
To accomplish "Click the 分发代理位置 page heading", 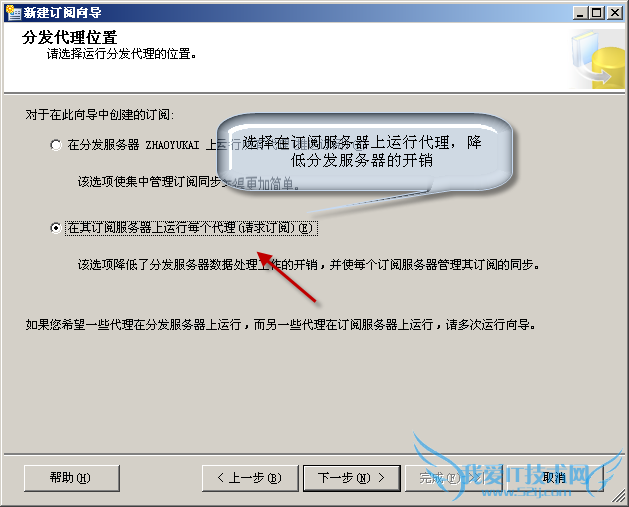I will 69,37.
